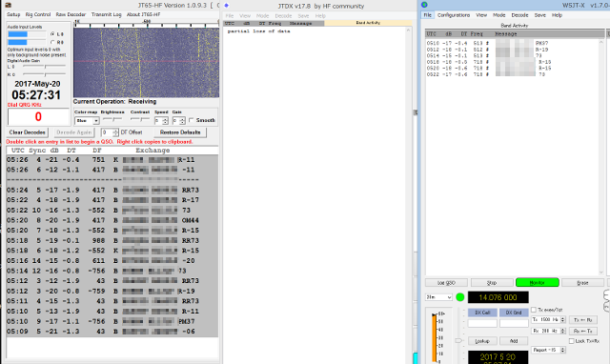Increase the DT Offset spinner

(x=115, y=131)
